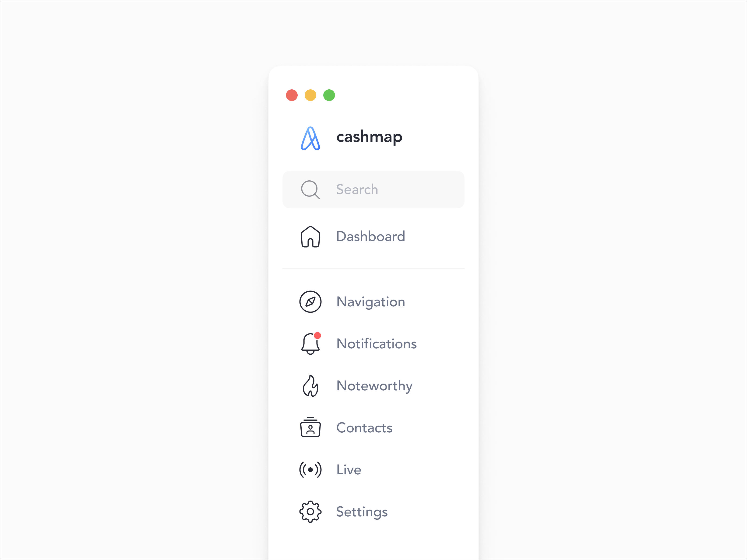
Task: Open Settings using the gear icon
Action: [x=310, y=511]
